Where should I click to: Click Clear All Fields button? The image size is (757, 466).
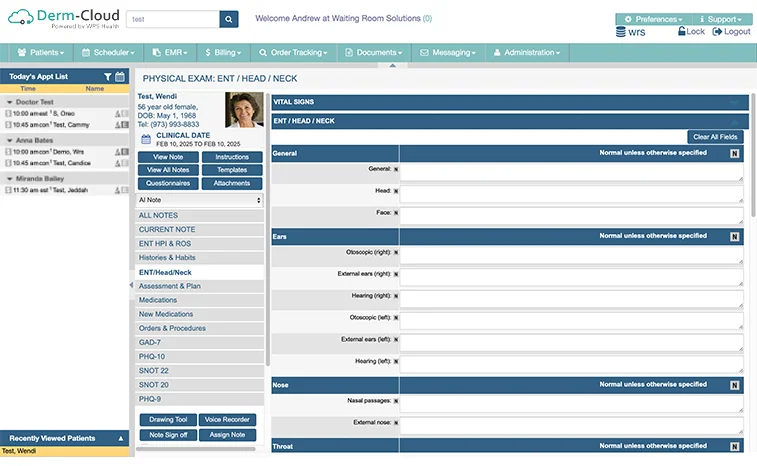[x=715, y=137]
